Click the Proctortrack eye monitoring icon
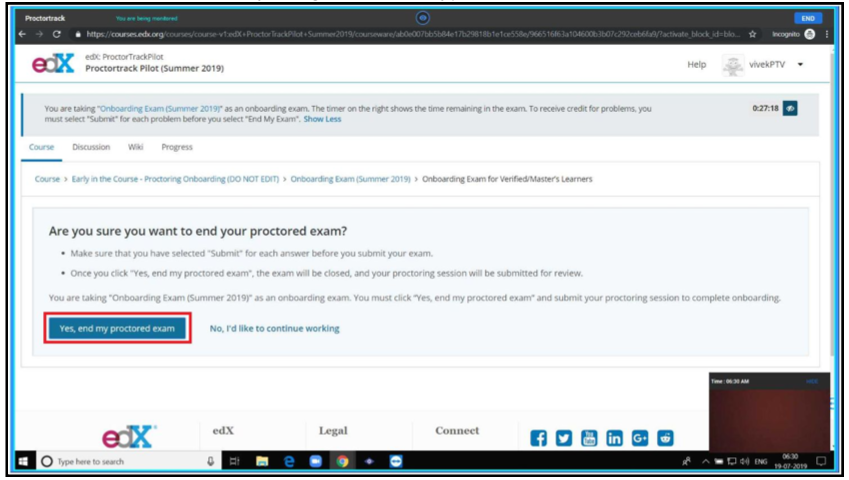 point(422,18)
